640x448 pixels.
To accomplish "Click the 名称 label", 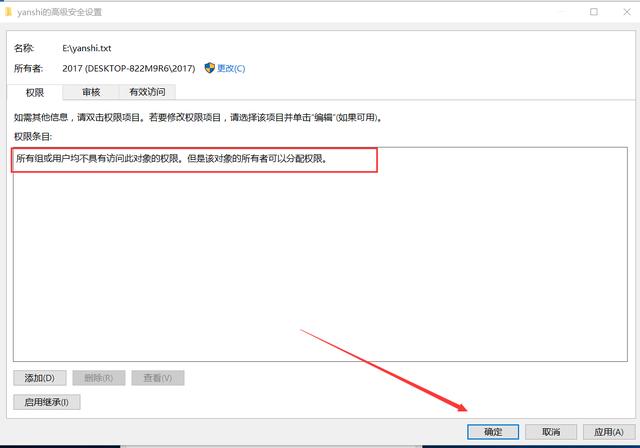I will pos(24,48).
